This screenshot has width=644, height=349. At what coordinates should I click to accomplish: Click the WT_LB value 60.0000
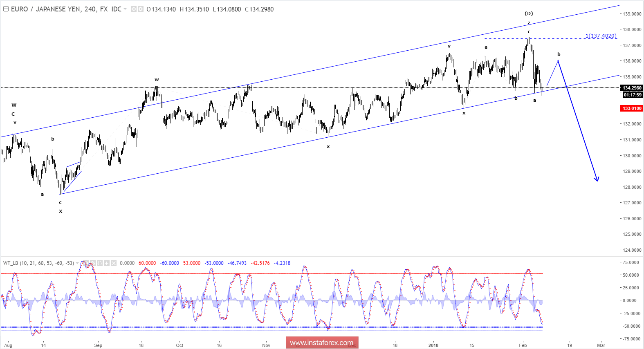pyautogui.click(x=147, y=263)
